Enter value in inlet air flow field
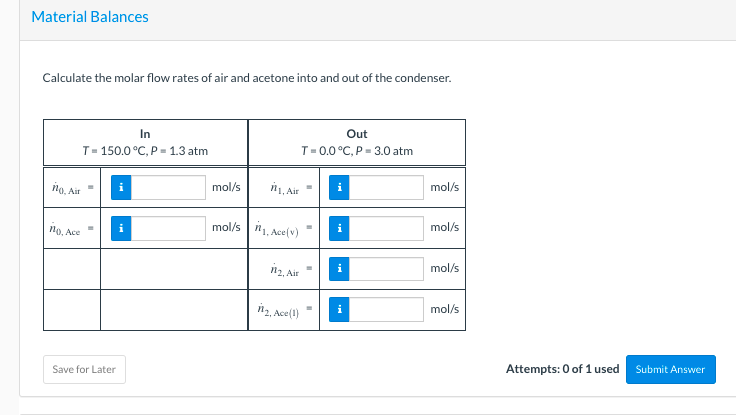The image size is (736, 415). pyautogui.click(x=169, y=187)
